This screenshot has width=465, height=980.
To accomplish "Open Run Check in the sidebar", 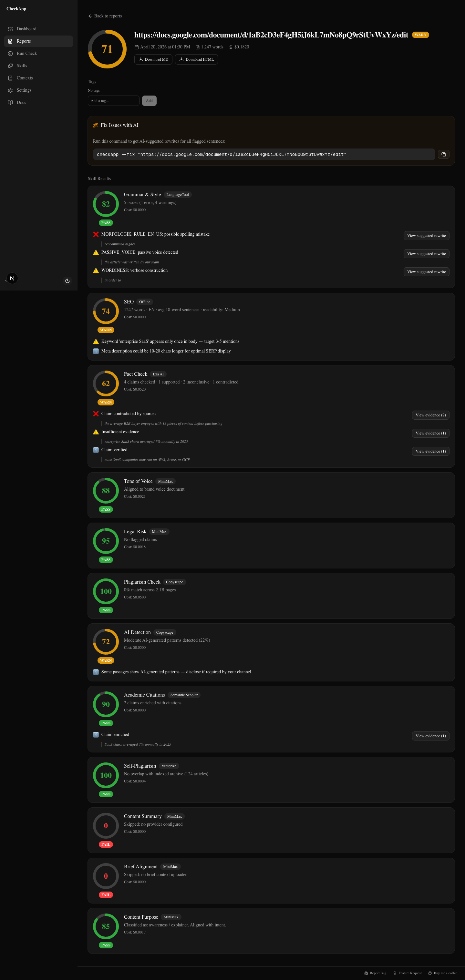I will click(x=26, y=54).
